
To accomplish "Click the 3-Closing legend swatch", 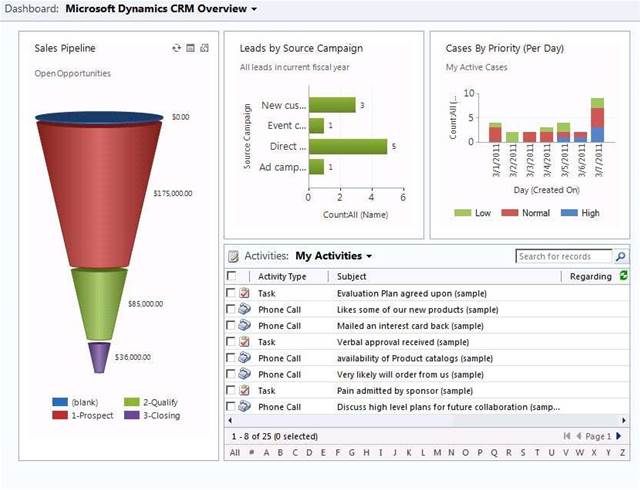I will tap(132, 415).
